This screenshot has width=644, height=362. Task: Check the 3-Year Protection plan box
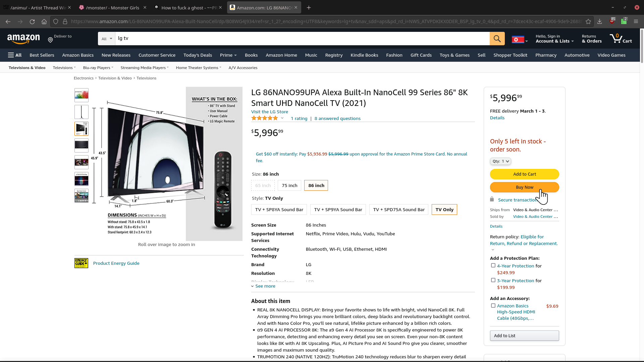(x=493, y=280)
